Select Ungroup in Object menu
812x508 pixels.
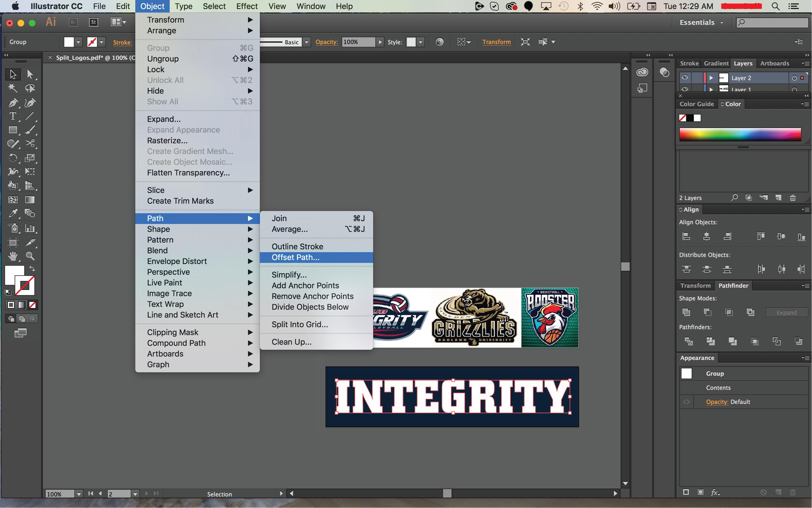[x=197, y=59]
